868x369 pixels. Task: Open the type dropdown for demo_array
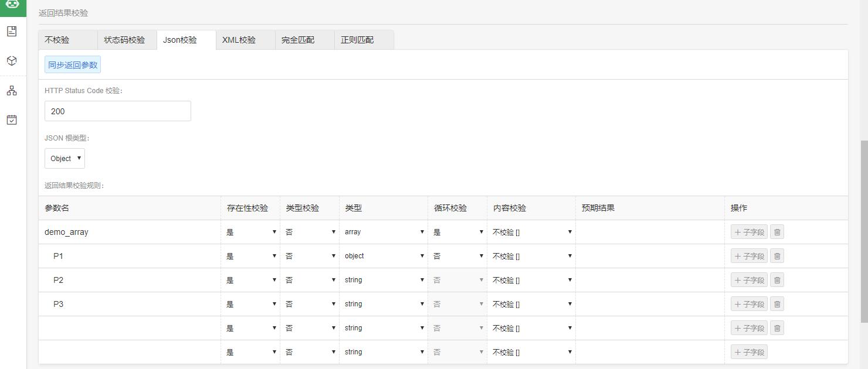[384, 232]
